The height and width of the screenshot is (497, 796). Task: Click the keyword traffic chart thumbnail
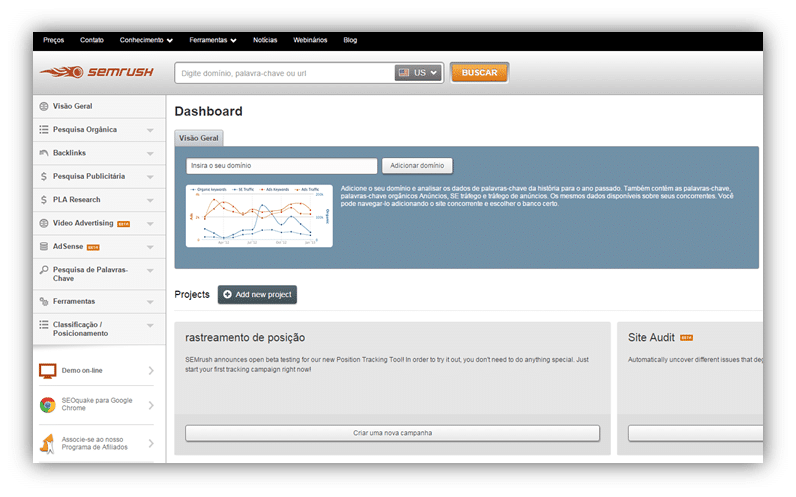click(x=259, y=216)
